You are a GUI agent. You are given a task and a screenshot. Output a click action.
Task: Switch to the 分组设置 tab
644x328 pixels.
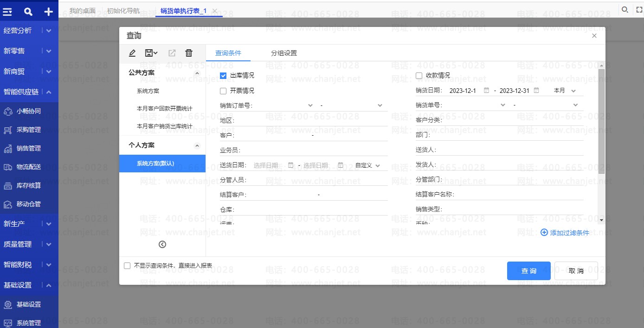pos(284,53)
